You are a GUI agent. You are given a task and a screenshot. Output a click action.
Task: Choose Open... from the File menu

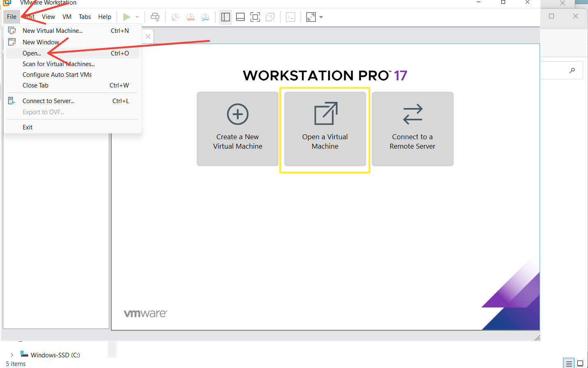[72, 53]
